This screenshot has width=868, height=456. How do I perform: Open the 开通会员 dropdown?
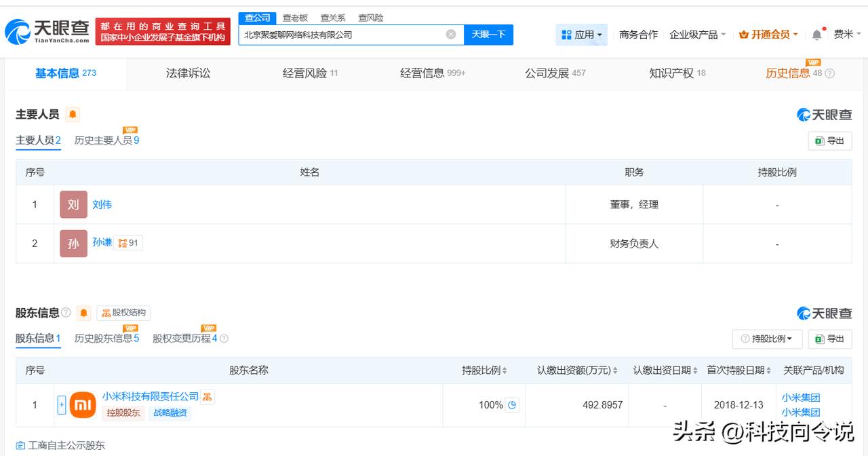click(x=768, y=35)
